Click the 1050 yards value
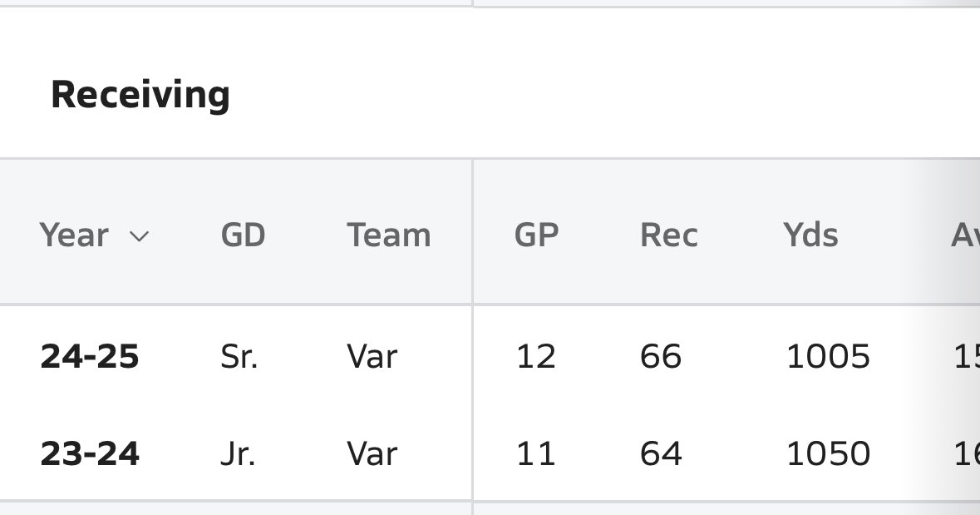Screen dimensions: 980x515 pos(828,453)
